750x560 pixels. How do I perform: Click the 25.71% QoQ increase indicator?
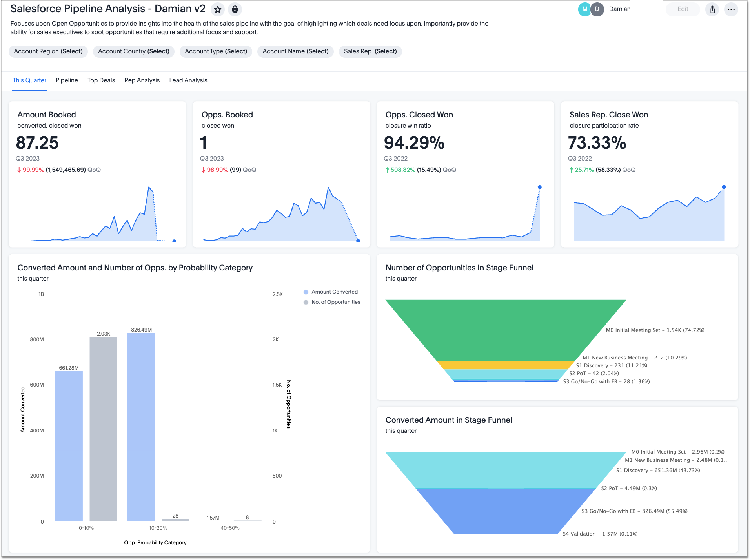[581, 170]
